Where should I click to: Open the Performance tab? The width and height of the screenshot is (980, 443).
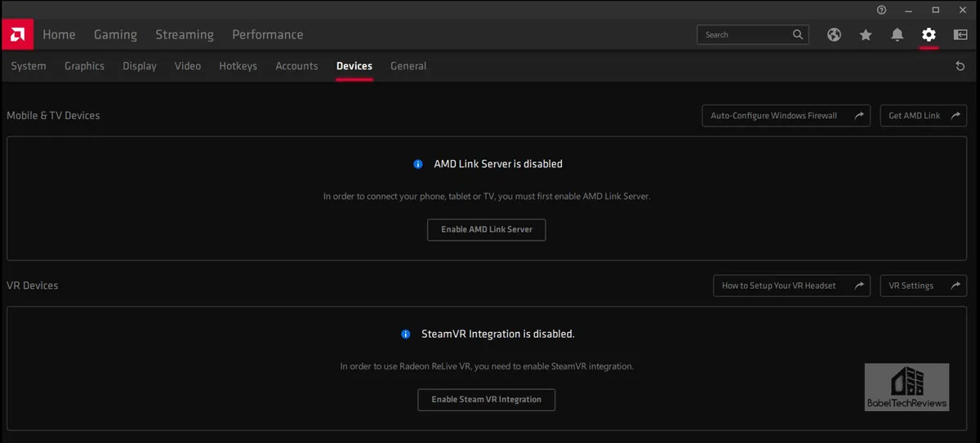[267, 34]
